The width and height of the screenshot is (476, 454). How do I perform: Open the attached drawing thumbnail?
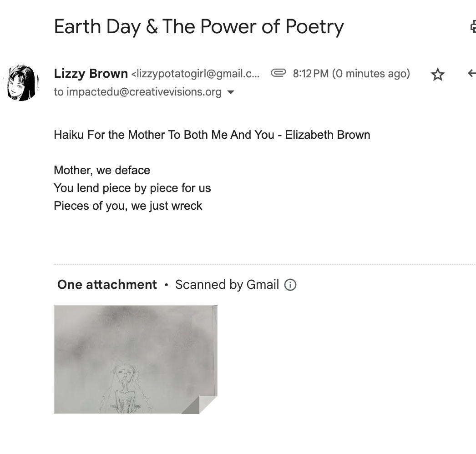click(x=135, y=359)
